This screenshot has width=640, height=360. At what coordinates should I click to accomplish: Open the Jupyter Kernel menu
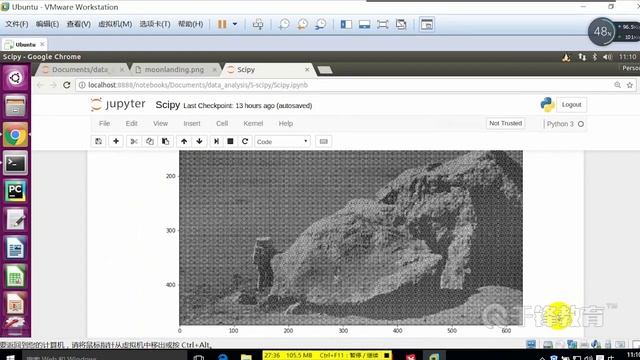[253, 123]
